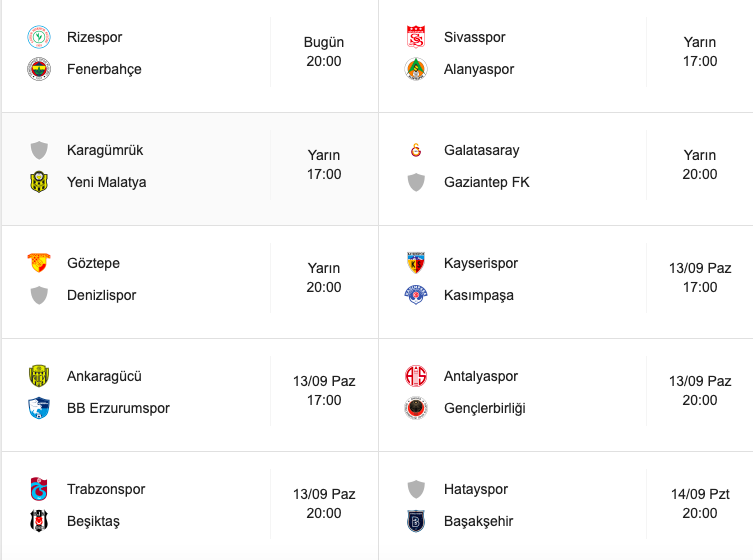Click the Başakşehir club logo
The width and height of the screenshot is (753, 560).
(x=416, y=521)
